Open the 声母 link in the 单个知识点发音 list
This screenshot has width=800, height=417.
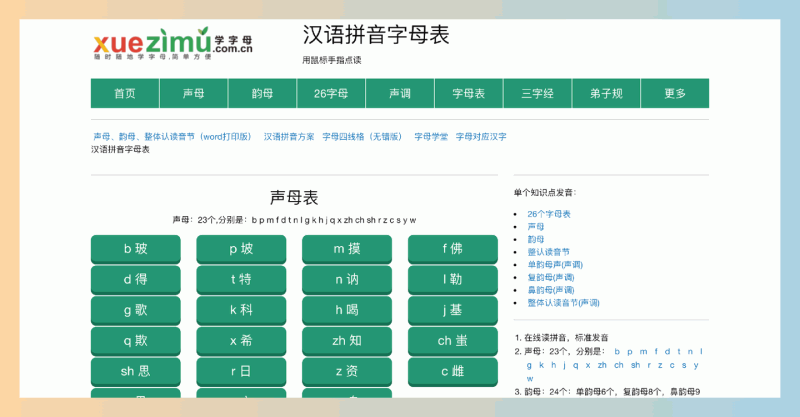pyautogui.click(x=536, y=227)
